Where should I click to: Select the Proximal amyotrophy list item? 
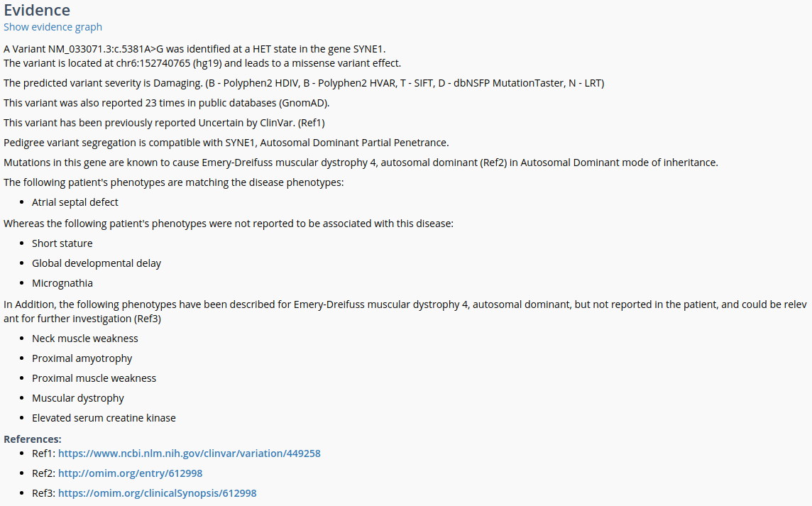point(82,358)
